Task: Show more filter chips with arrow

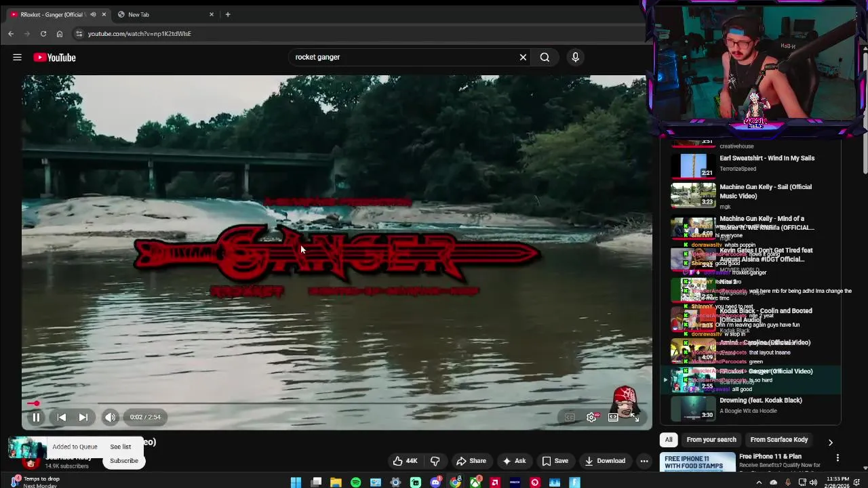Action: click(830, 443)
